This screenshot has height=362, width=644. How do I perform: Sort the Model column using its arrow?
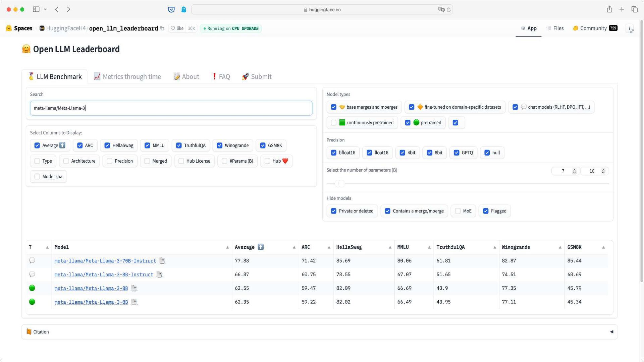[227, 247]
